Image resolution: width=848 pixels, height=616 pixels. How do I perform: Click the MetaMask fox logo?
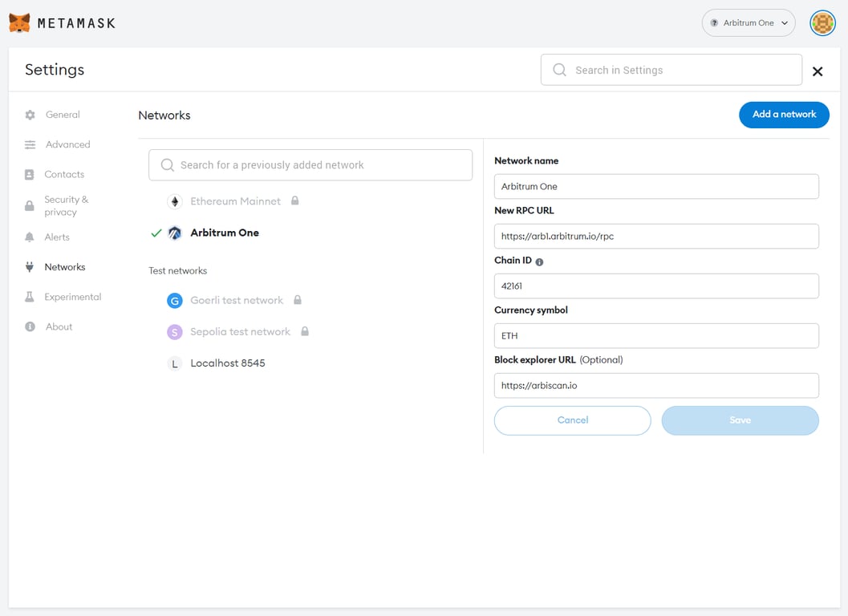point(19,22)
